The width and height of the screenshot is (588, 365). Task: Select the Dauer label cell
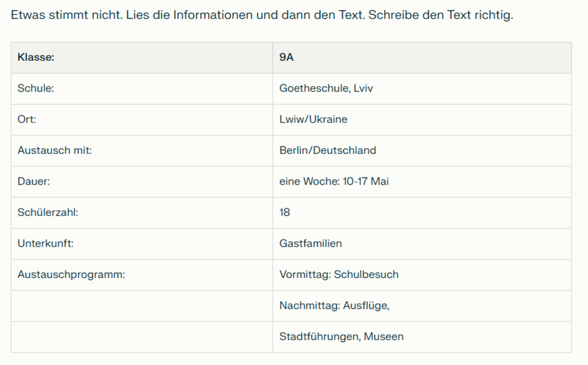tap(142, 182)
